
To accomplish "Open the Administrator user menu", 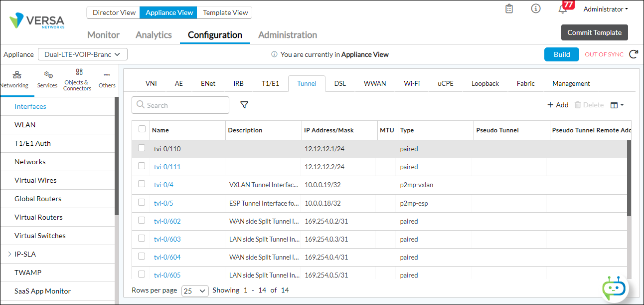I will pyautogui.click(x=606, y=9).
